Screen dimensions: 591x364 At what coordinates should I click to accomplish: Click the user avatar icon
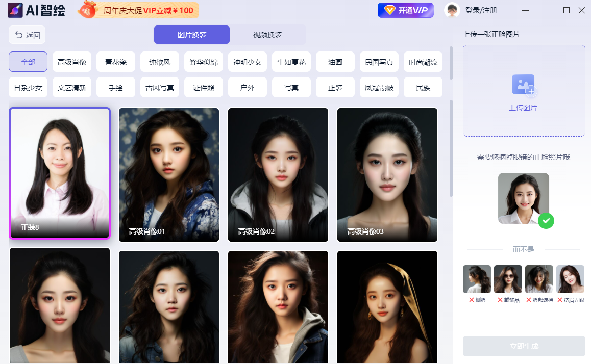452,10
